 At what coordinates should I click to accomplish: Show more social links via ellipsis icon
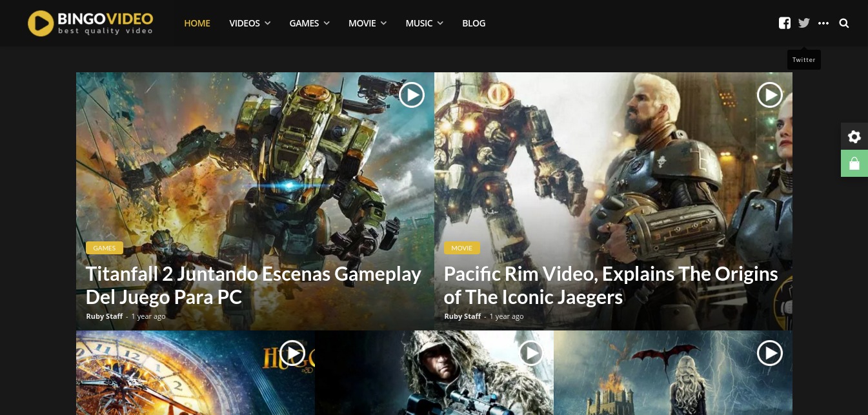(823, 23)
